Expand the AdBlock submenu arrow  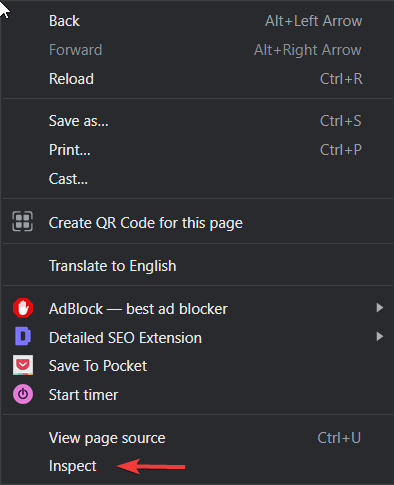pos(379,308)
